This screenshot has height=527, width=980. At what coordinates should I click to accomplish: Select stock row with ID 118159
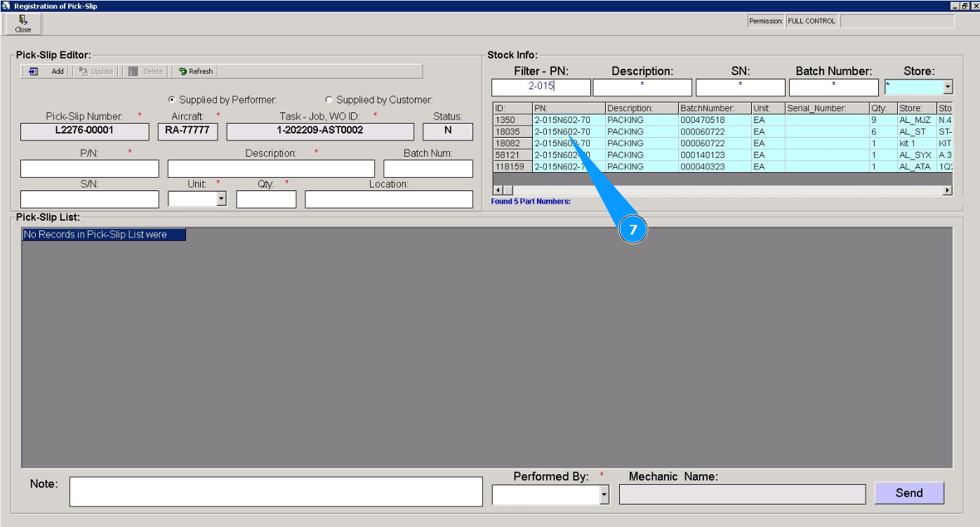click(x=512, y=167)
